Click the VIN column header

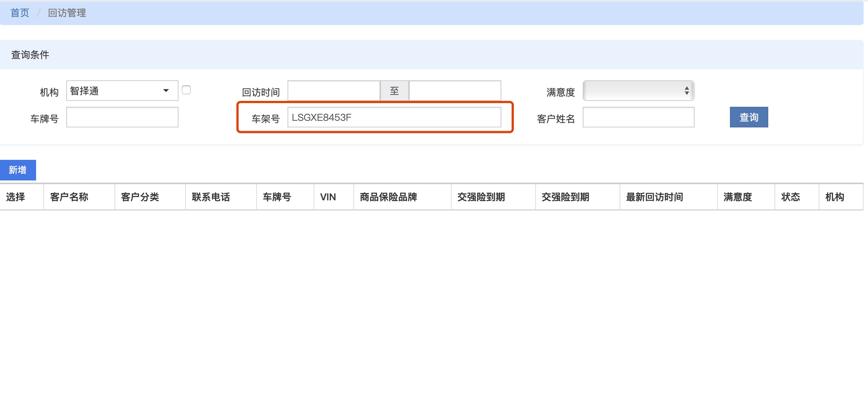pyautogui.click(x=328, y=197)
